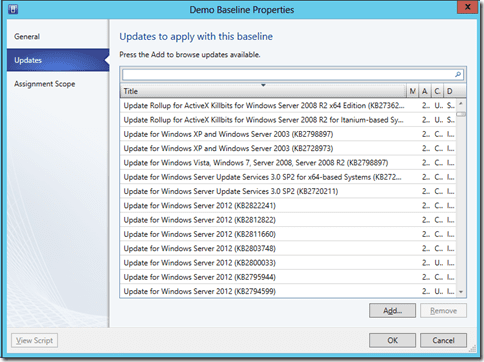Image resolution: width=484 pixels, height=362 pixels.
Task: Select WSUS 3.0 SP2 x64-based Systems row
Action: [288, 177]
